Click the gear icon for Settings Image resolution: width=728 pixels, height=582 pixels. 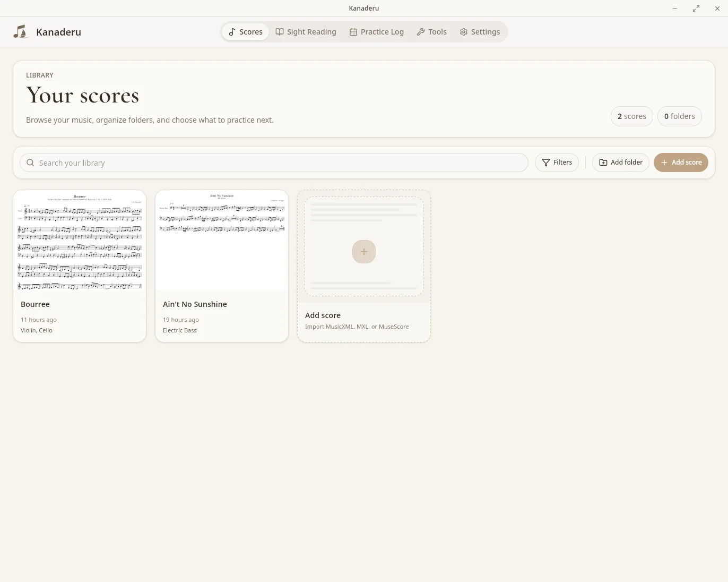[464, 32]
